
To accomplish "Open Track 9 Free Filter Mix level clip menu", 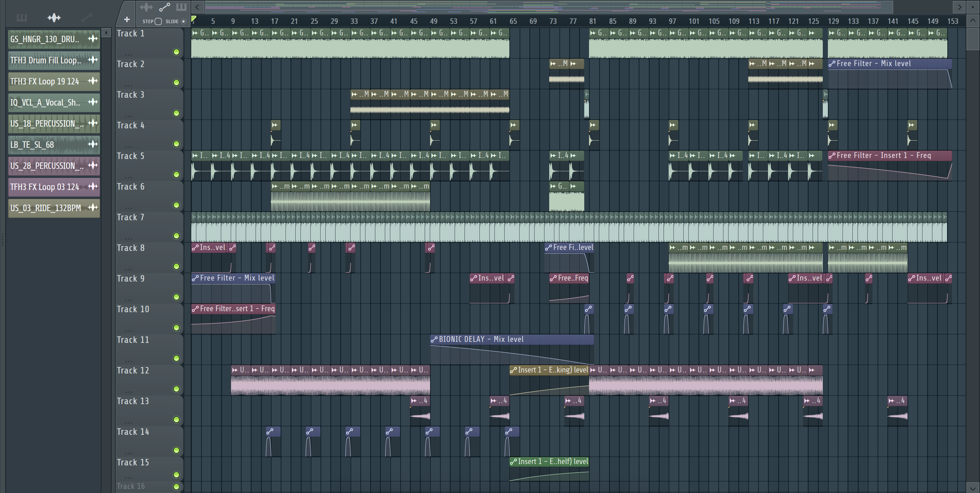I will 195,278.
